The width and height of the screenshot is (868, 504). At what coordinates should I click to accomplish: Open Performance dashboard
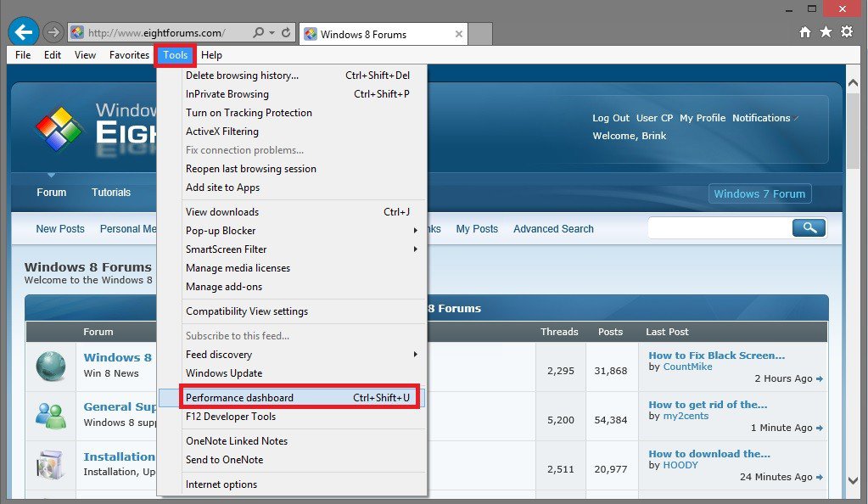tap(292, 398)
